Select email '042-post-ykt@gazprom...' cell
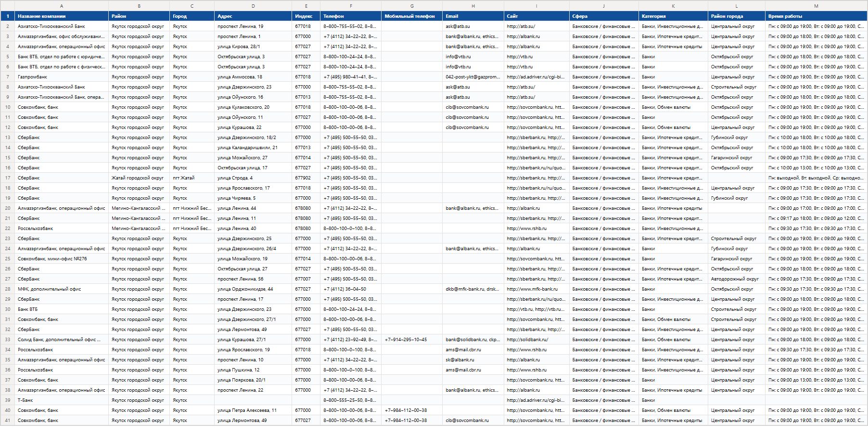 coord(473,77)
